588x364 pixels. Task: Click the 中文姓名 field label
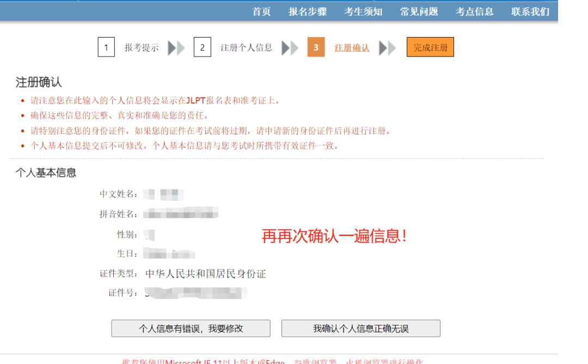click(x=119, y=194)
